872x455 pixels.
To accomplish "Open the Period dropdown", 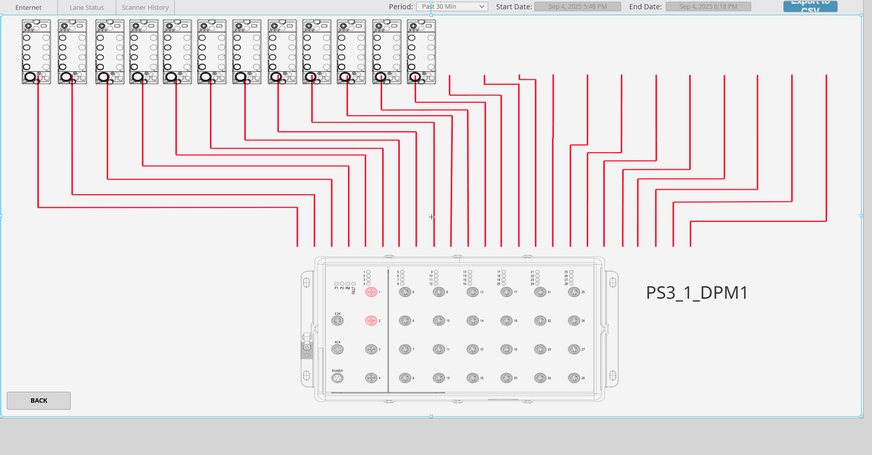I will click(x=451, y=7).
